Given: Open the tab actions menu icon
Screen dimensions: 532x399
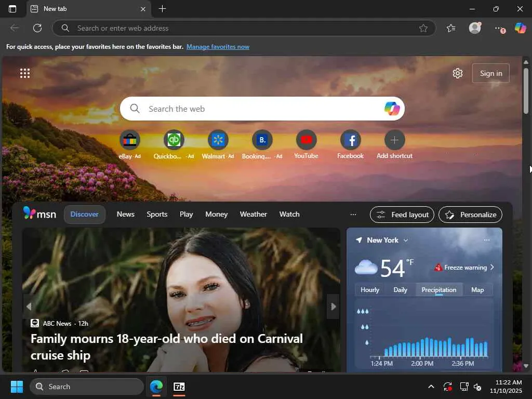Looking at the screenshot, I should 12,9.
